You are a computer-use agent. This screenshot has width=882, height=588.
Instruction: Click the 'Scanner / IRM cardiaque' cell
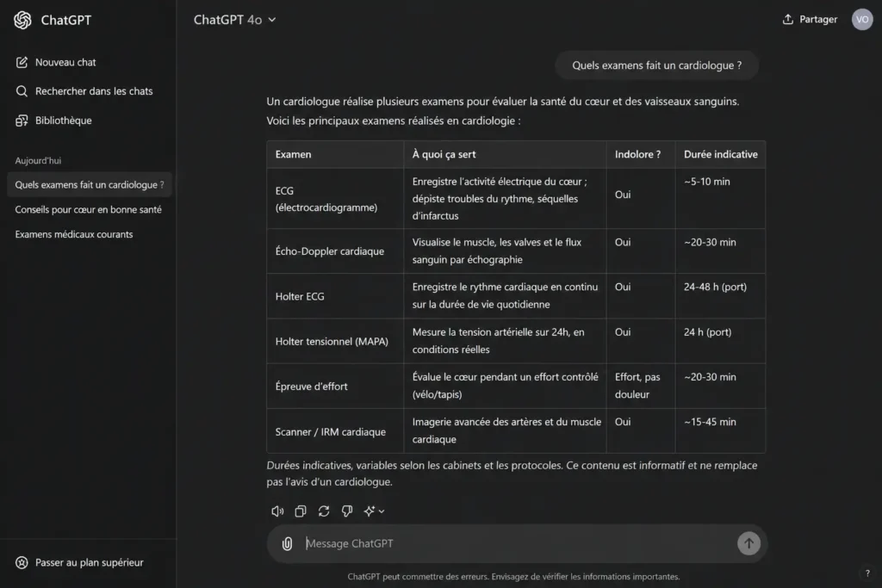point(335,431)
